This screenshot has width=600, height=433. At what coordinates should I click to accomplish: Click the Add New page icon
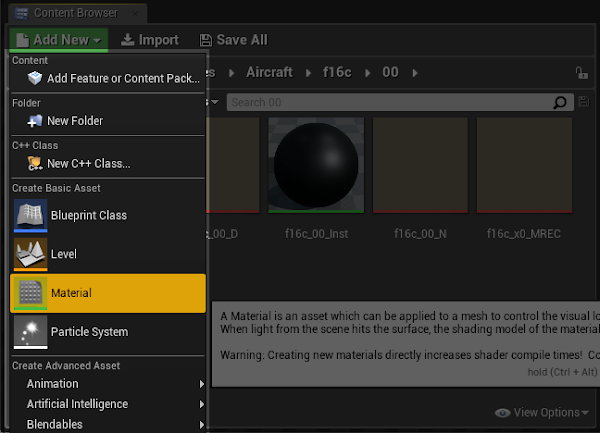coord(23,40)
